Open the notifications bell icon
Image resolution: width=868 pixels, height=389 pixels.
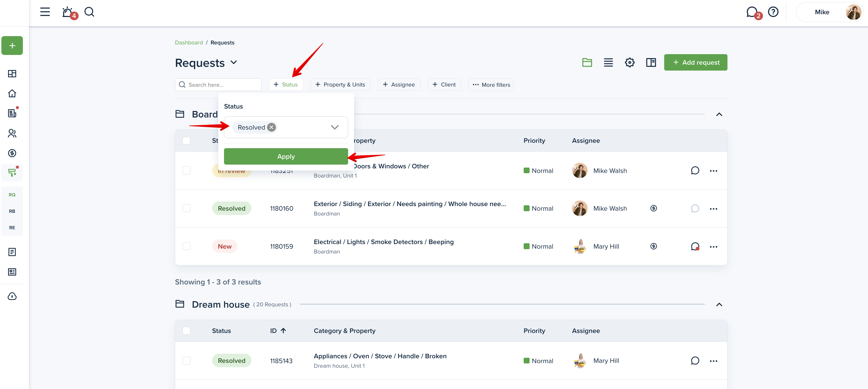[68, 12]
